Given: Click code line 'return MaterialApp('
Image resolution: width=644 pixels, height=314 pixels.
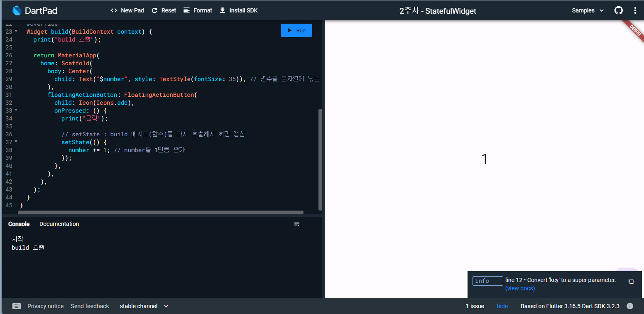Looking at the screenshot, I should tap(66, 55).
